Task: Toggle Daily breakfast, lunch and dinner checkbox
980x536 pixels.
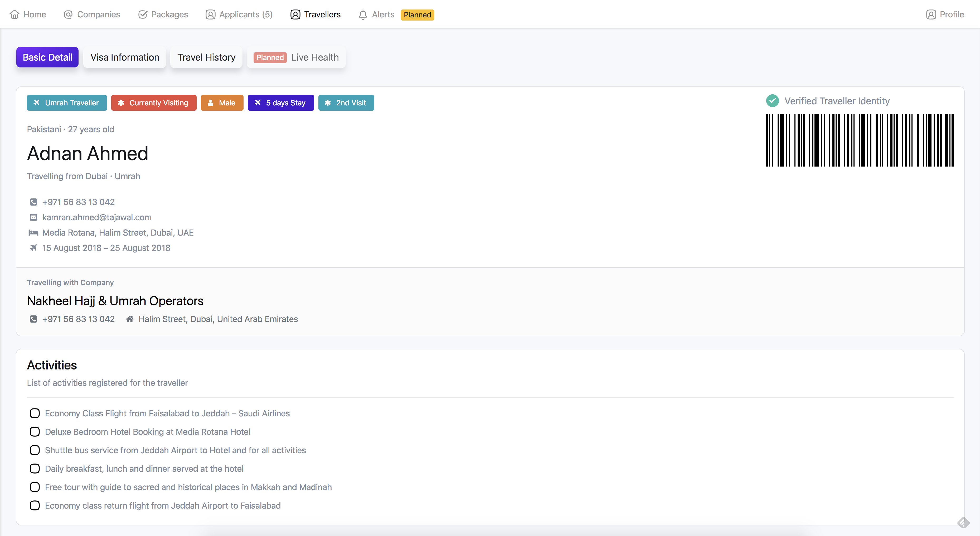Action: click(35, 469)
